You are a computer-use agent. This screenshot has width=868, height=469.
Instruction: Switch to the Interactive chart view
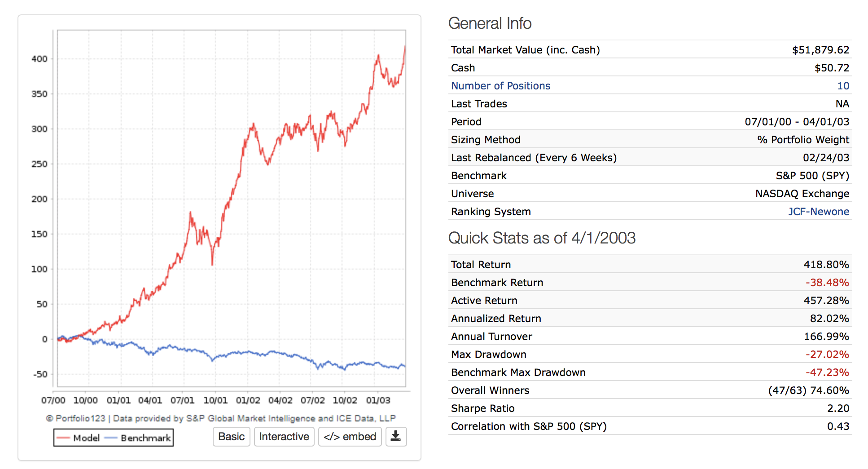tap(284, 437)
